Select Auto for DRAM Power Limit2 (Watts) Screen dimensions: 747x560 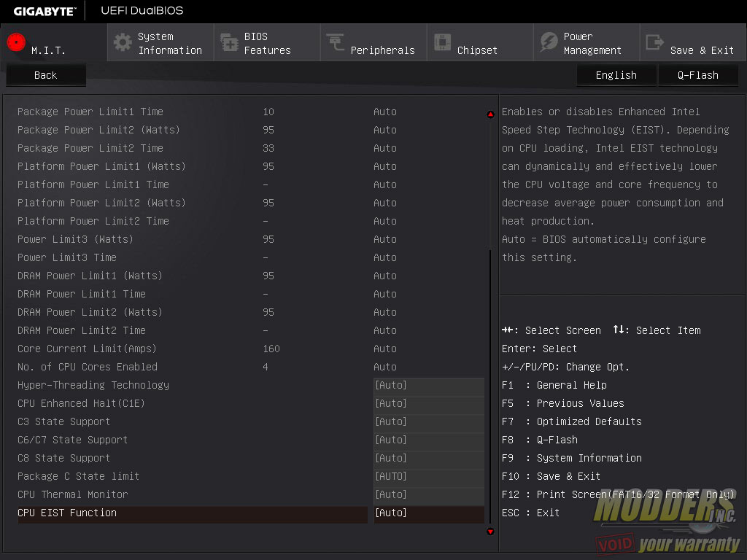click(385, 312)
